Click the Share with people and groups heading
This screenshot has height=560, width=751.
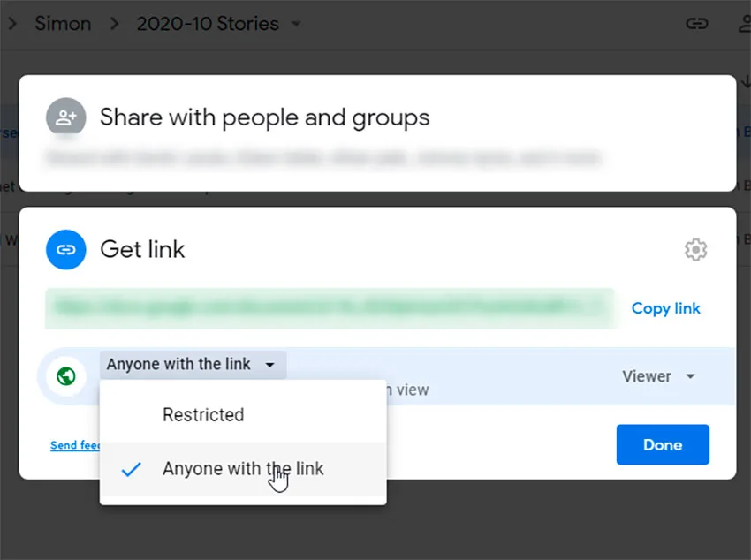[264, 117]
